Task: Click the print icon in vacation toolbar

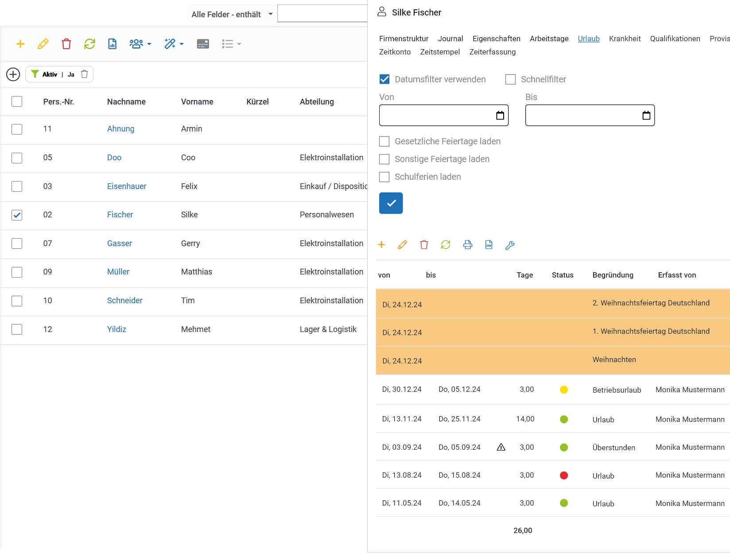Action: point(468,245)
